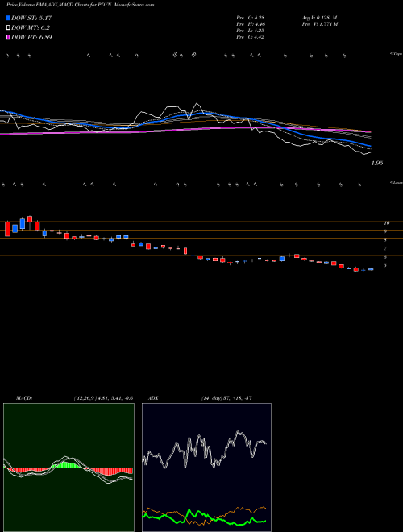Click the 'Pre C: 4.42' value
The height and width of the screenshot is (532, 403).
tap(251, 37)
